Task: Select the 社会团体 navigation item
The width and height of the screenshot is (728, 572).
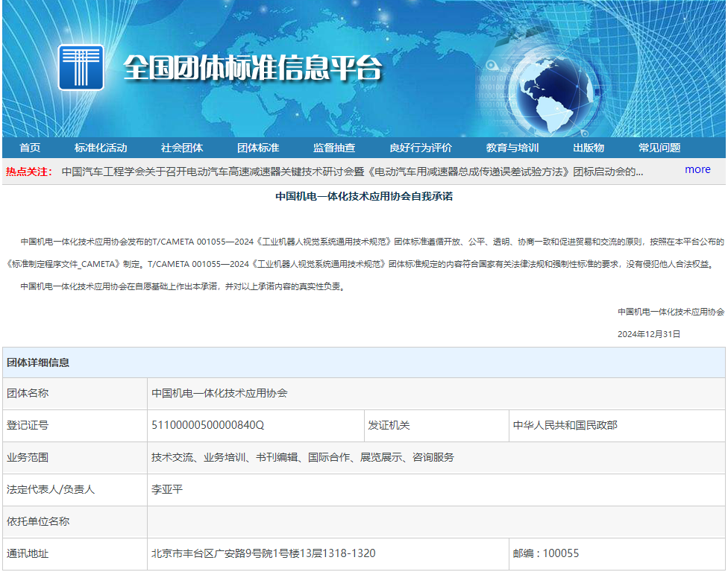Action: (x=182, y=148)
